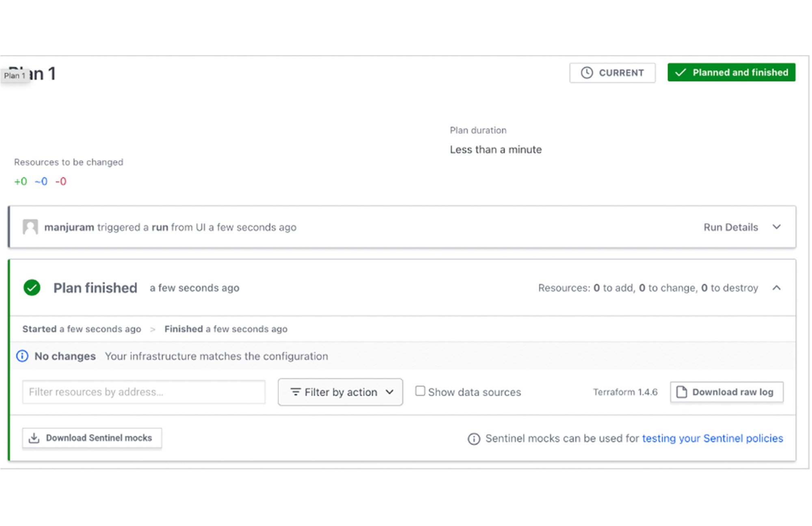
Task: Open the Filter by action dropdown
Action: 342,392
